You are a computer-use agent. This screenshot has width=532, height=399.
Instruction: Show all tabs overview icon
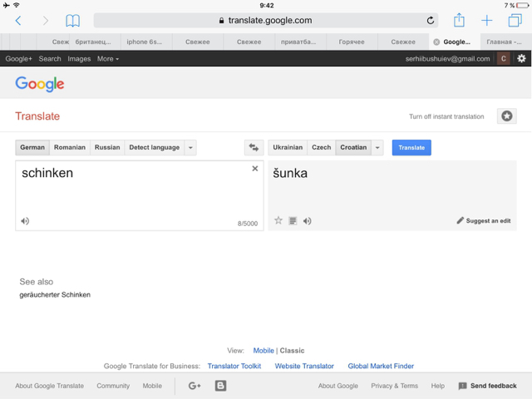tap(515, 20)
